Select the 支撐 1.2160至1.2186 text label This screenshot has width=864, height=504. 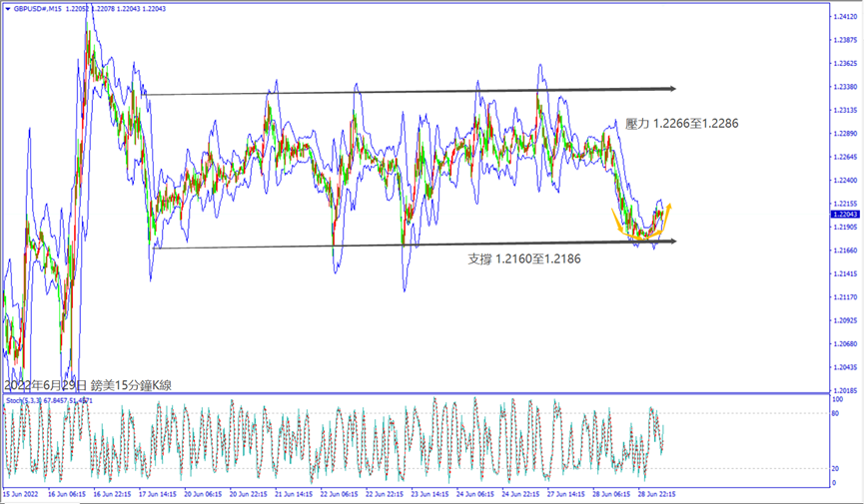coord(524,258)
